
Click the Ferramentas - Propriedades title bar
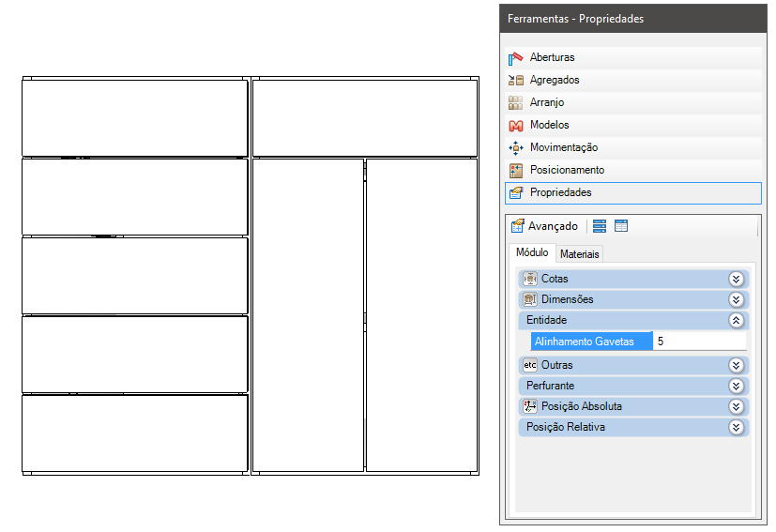(633, 19)
